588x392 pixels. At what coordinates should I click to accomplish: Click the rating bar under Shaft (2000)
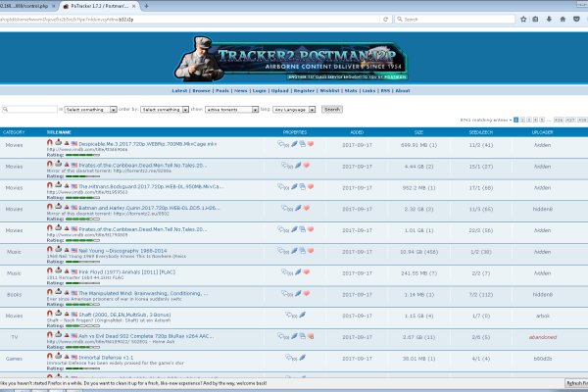pos(82,326)
